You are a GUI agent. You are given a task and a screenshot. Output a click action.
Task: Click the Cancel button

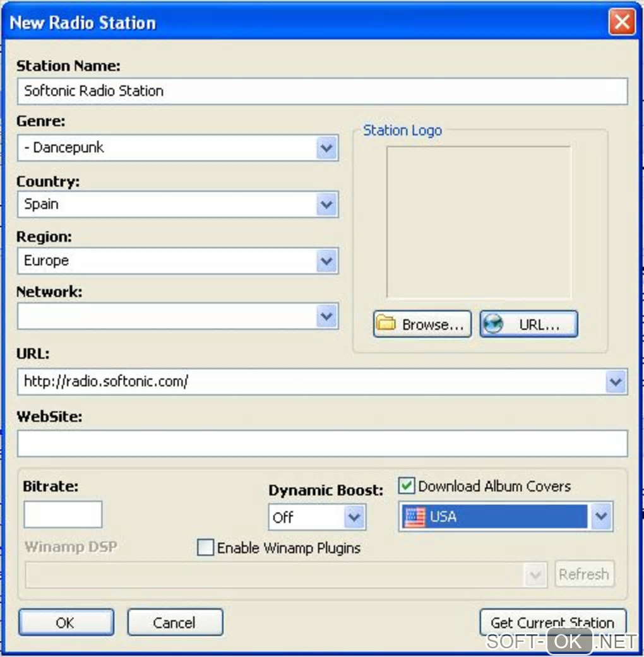tap(175, 622)
